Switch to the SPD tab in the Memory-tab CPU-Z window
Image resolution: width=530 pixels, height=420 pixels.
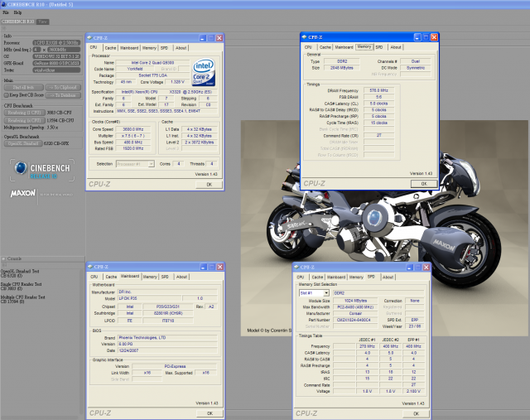379,47
